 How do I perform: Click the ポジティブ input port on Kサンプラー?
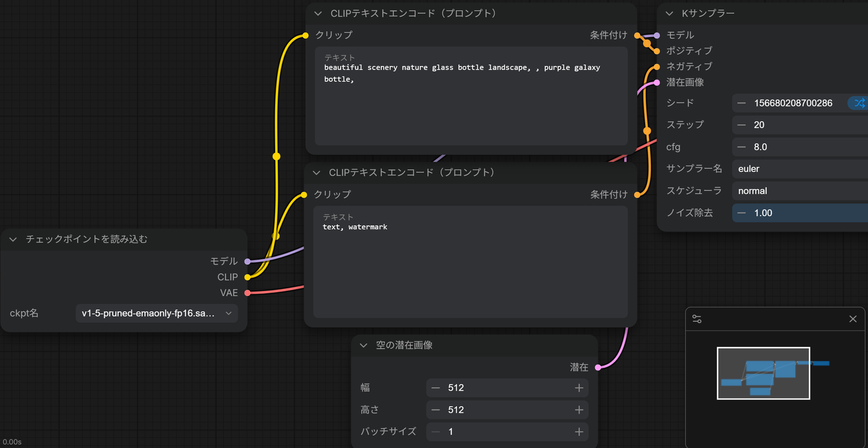(656, 51)
